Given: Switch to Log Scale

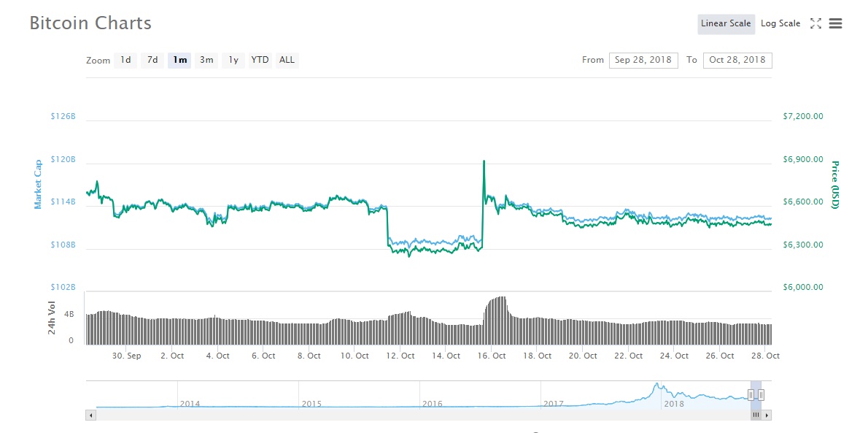Looking at the screenshot, I should coord(780,23).
